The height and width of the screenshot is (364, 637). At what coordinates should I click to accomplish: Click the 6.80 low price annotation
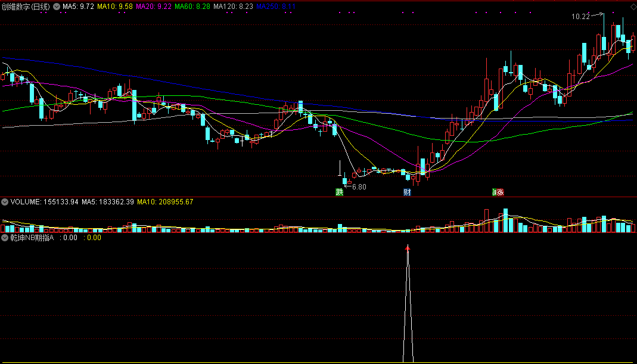tap(359, 187)
